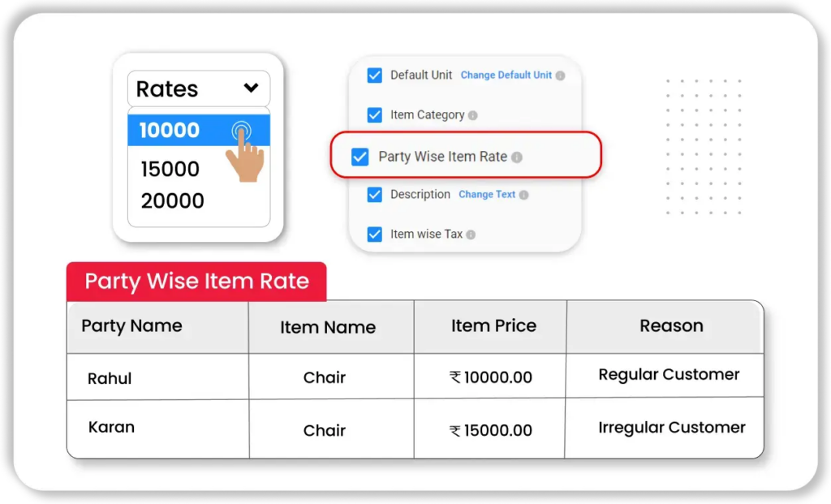Select Rahul's item price cell
The width and height of the screenshot is (831, 504).
tap(490, 377)
